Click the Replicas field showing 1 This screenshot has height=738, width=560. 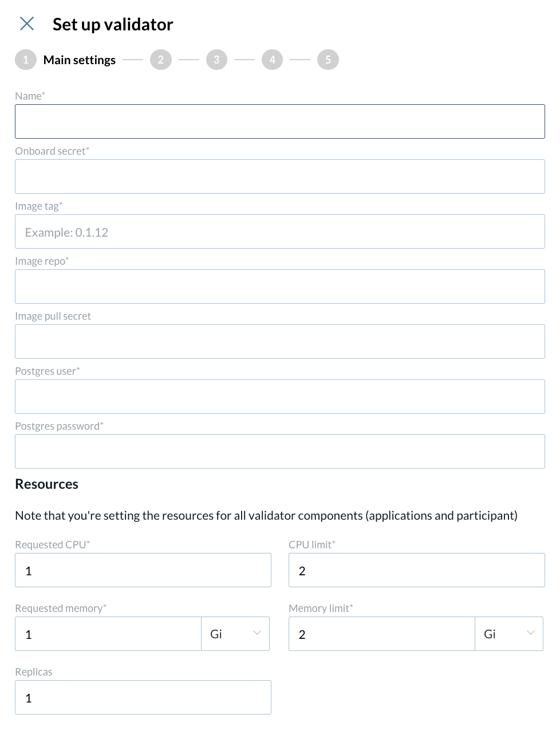click(x=143, y=697)
